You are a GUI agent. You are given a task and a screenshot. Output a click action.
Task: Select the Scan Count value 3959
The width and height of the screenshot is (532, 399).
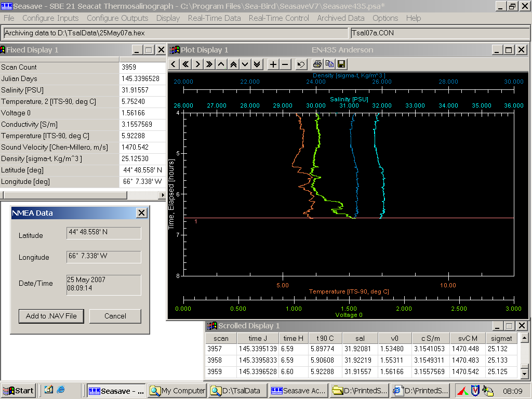pos(129,67)
